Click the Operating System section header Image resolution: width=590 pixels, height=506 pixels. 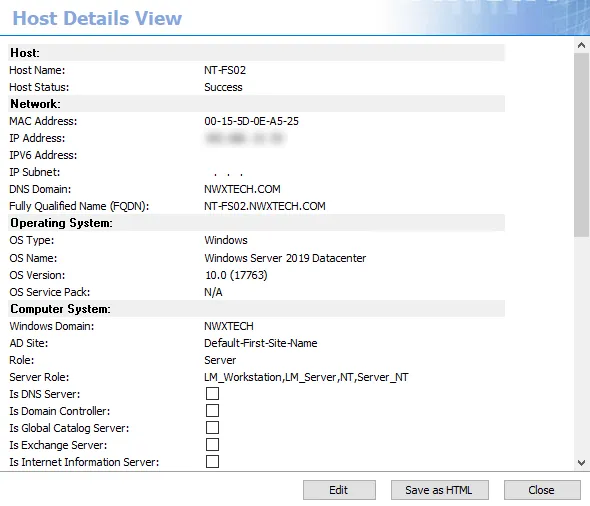tap(256, 223)
